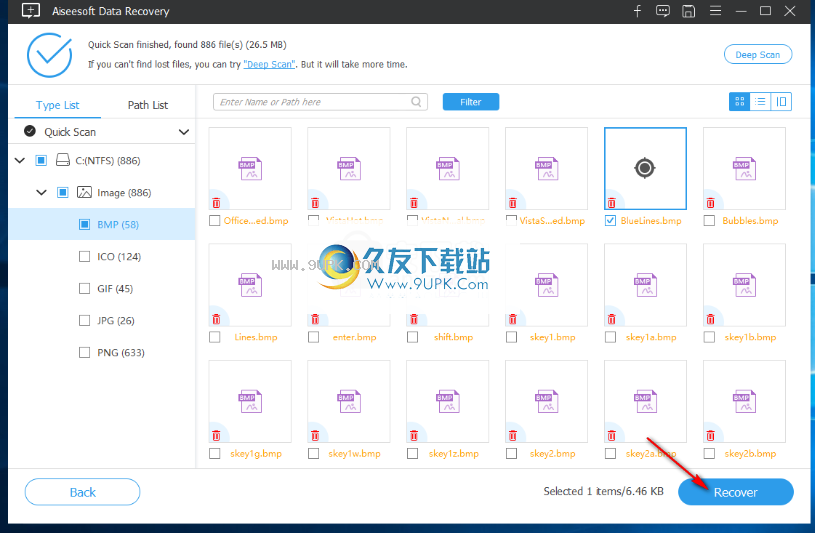815x535 pixels.
Task: Start a Deep Scan with the button
Action: (757, 55)
